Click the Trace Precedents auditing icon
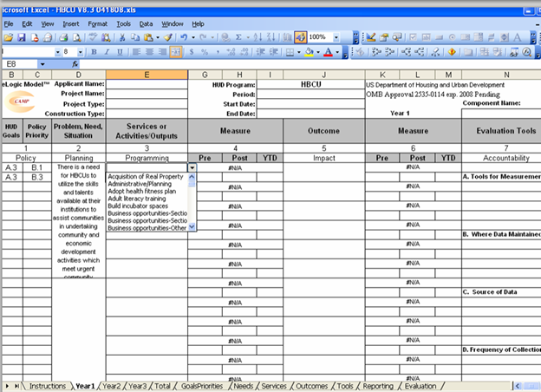This screenshot has height=392, width=541. click(x=376, y=52)
